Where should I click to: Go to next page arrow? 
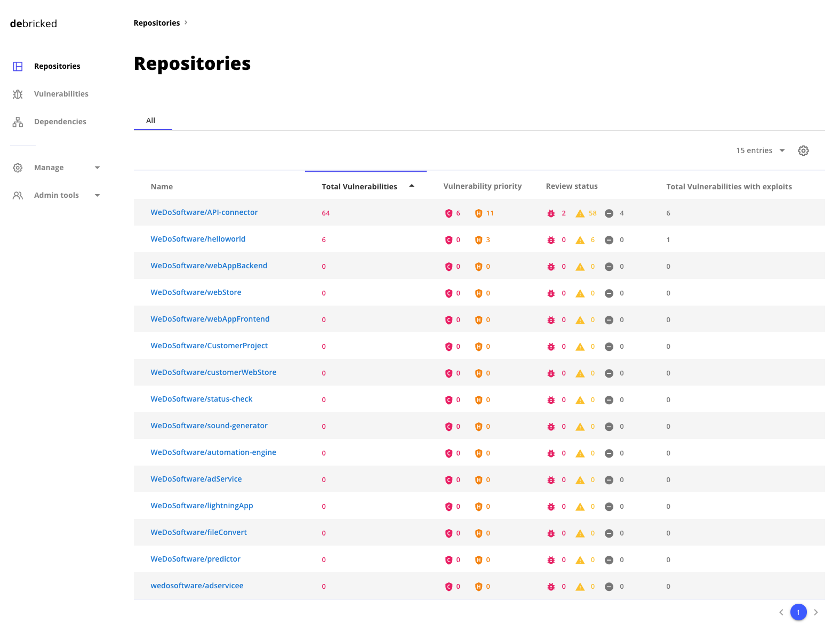coord(815,612)
